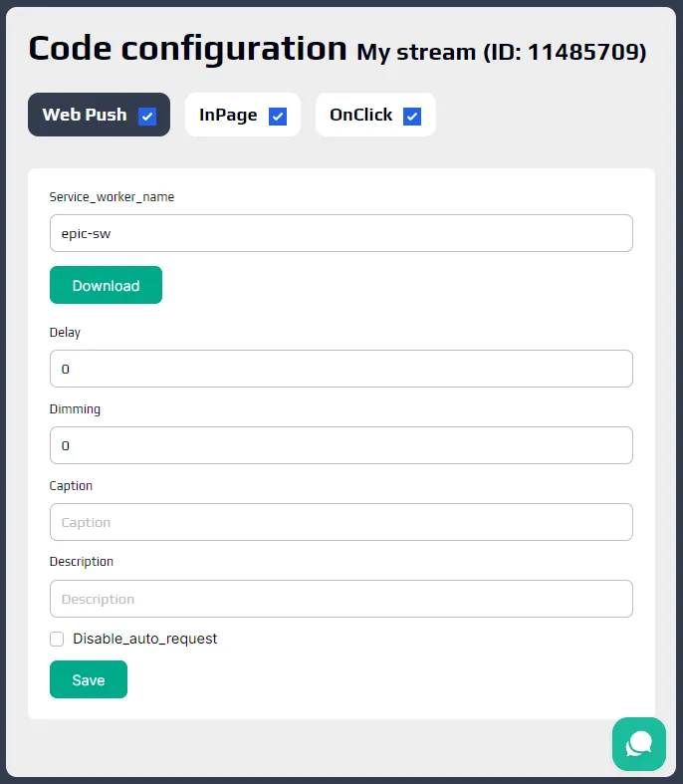The width and height of the screenshot is (683, 784).
Task: Focus the Description text input
Action: click(x=341, y=599)
